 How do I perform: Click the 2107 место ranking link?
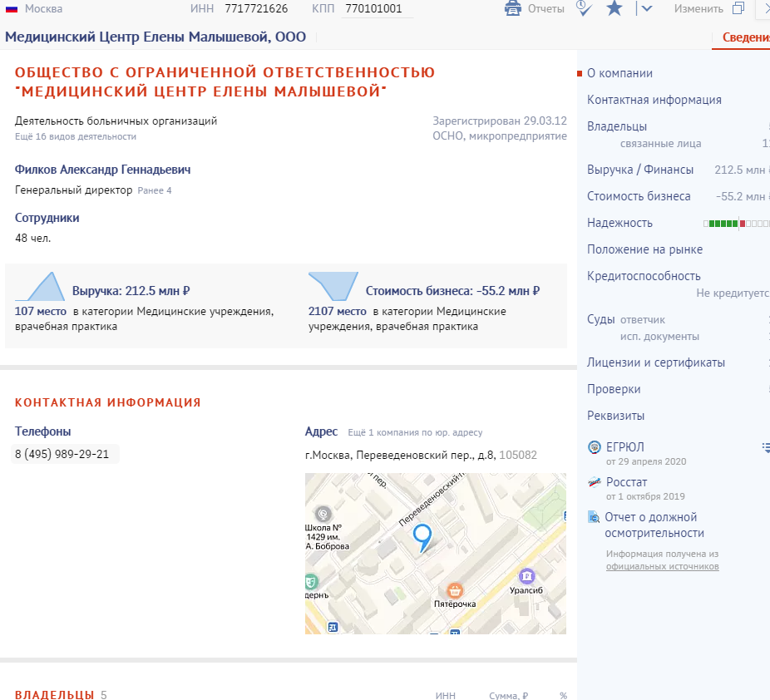(338, 311)
